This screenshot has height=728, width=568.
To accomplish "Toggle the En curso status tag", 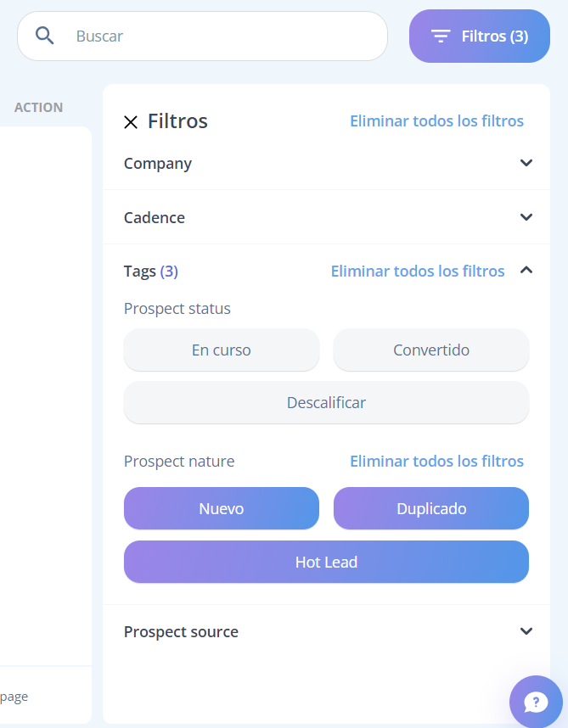I will click(x=222, y=350).
